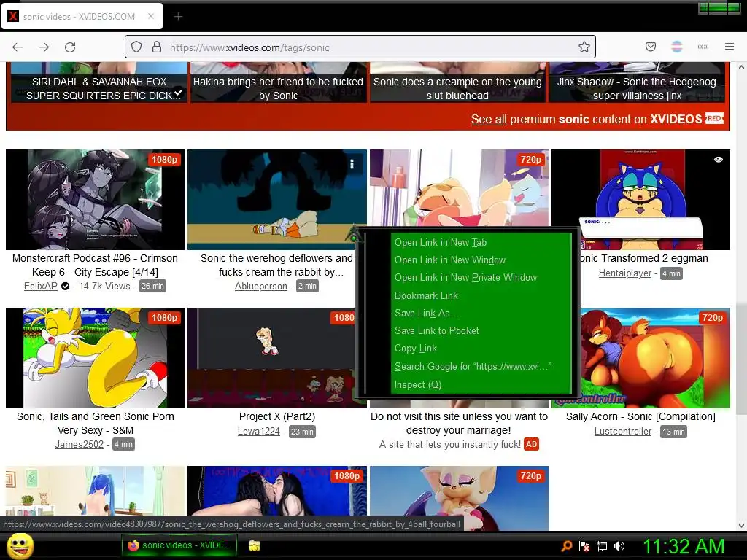
Task: Click the page scrollbar down arrow
Action: pos(741,526)
